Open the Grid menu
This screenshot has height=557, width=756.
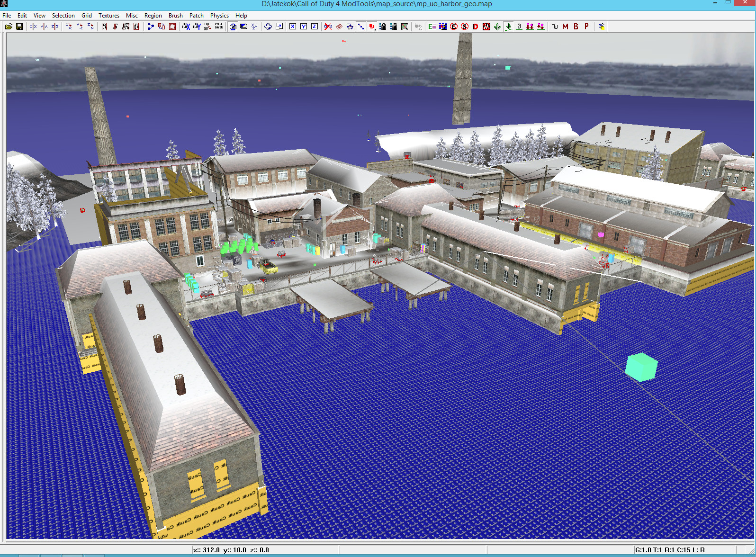coord(87,16)
